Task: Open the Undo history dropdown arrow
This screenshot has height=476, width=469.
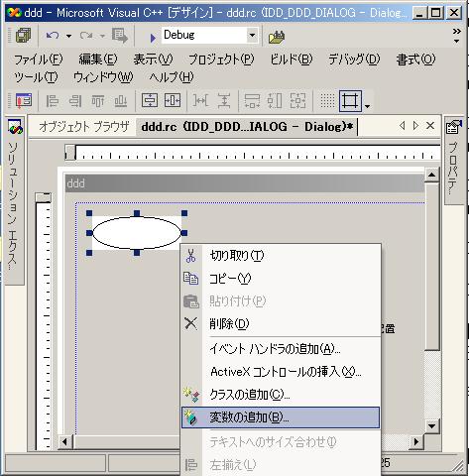Action: (x=68, y=36)
